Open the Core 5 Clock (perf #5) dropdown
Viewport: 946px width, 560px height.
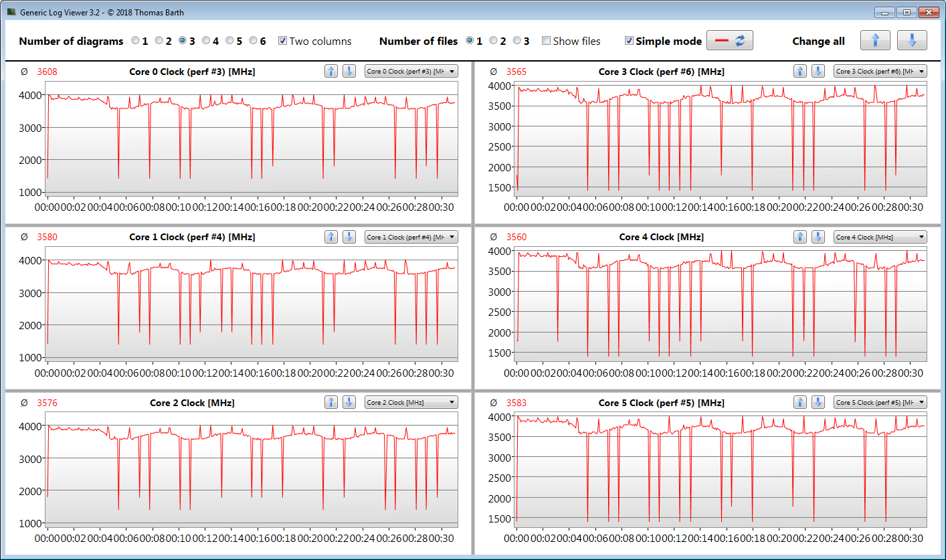tap(880, 402)
